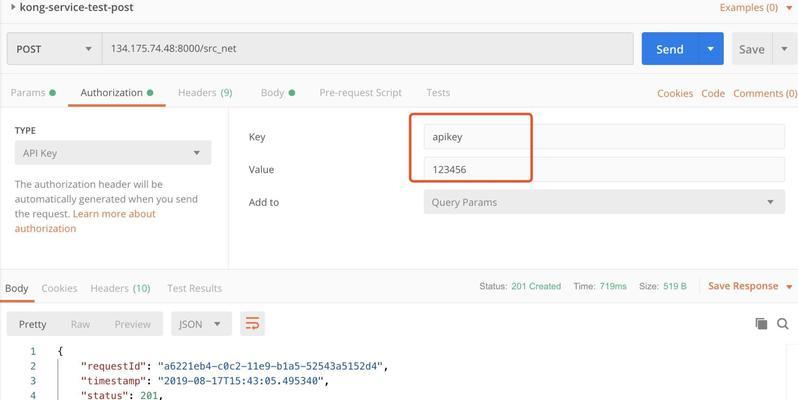Screen dimensions: 798x400
Task: Open the Pre-request Script tab
Action: pyautogui.click(x=360, y=93)
